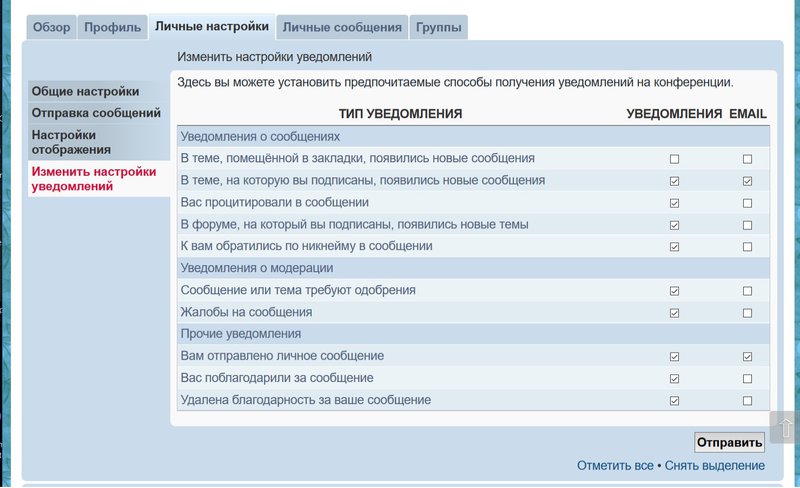Uncheck notification for Вас поблагодарили за сообщение
This screenshot has height=488, width=800.
pos(674,379)
